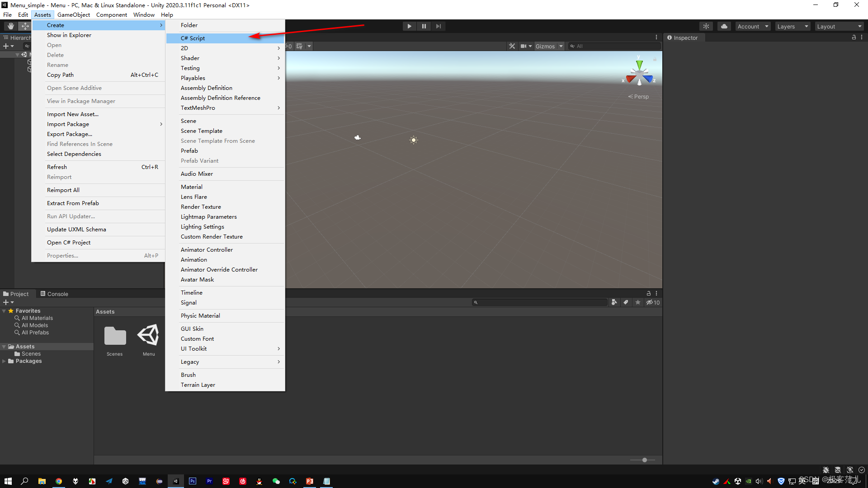Switch to the Project tab
The height and width of the screenshot is (488, 868).
tap(16, 294)
